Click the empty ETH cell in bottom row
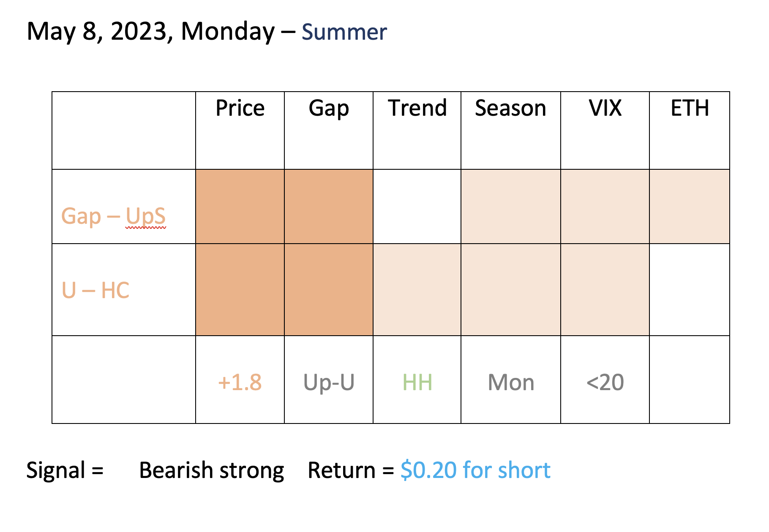Viewport: 769px width, 532px height. (x=690, y=380)
